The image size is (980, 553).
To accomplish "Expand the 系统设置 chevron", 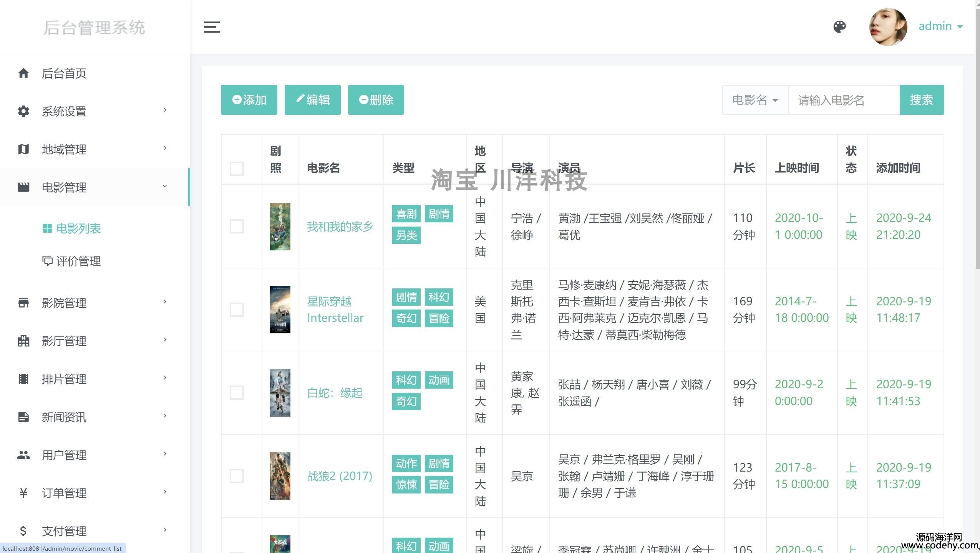I will pyautogui.click(x=165, y=110).
